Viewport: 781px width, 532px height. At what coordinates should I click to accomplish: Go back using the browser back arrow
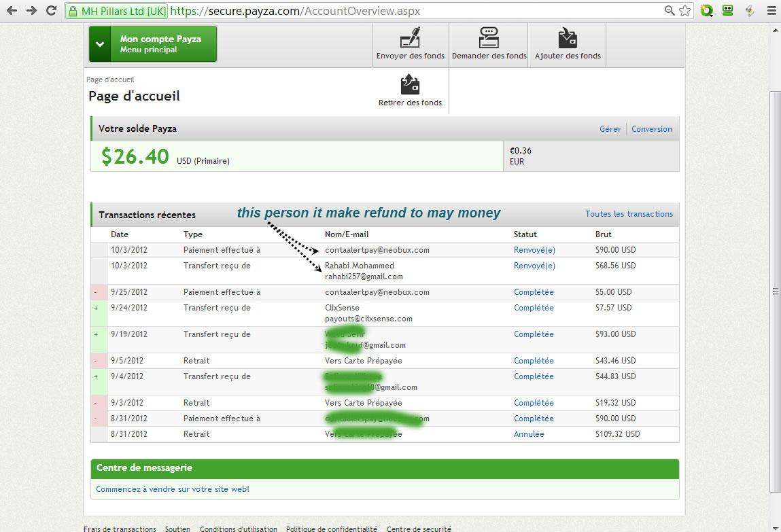click(12, 10)
